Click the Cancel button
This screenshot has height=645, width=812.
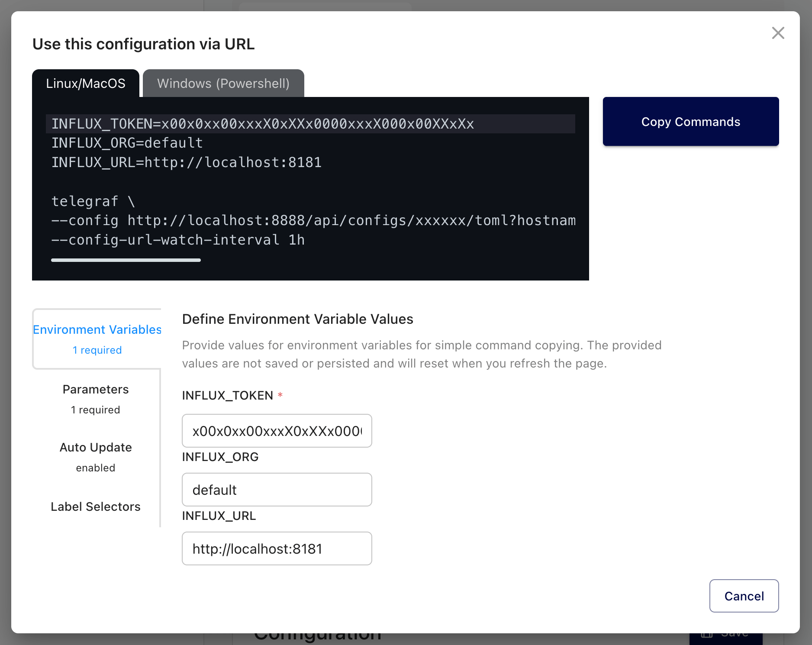(x=744, y=596)
